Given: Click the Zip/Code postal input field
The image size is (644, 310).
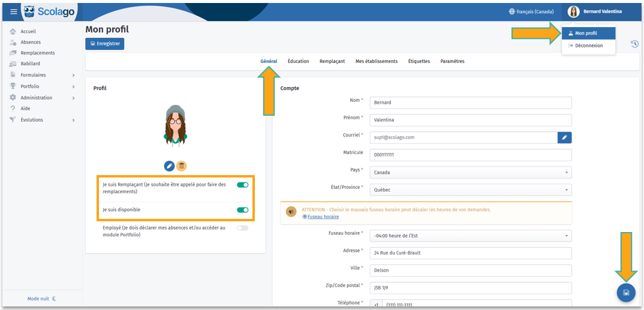Looking at the screenshot, I should [x=471, y=288].
